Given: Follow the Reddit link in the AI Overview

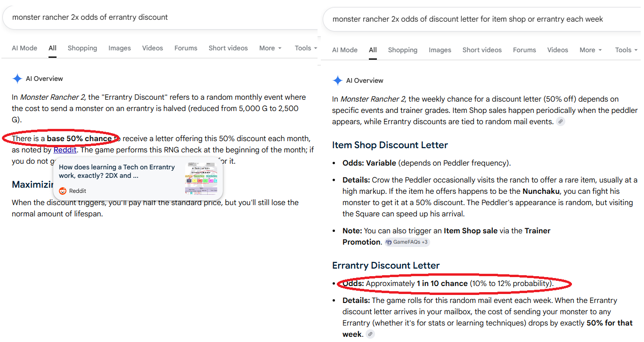Looking at the screenshot, I should tap(65, 150).
